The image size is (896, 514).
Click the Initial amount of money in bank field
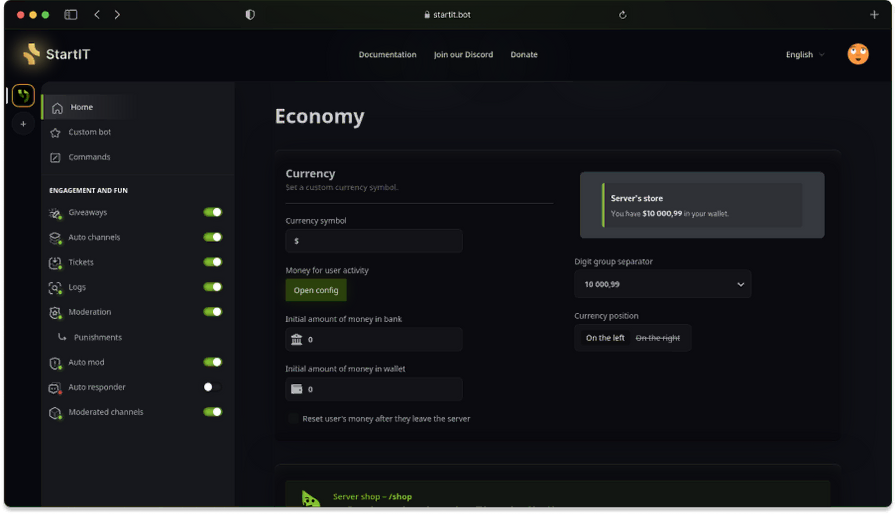[374, 339]
